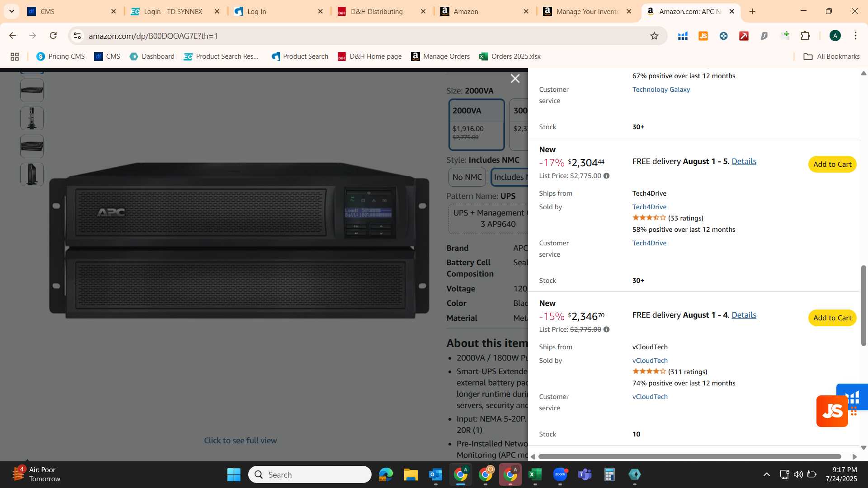Image resolution: width=868 pixels, height=488 pixels.
Task: Show List Price info icon for vCloudTech offer
Action: (x=606, y=329)
